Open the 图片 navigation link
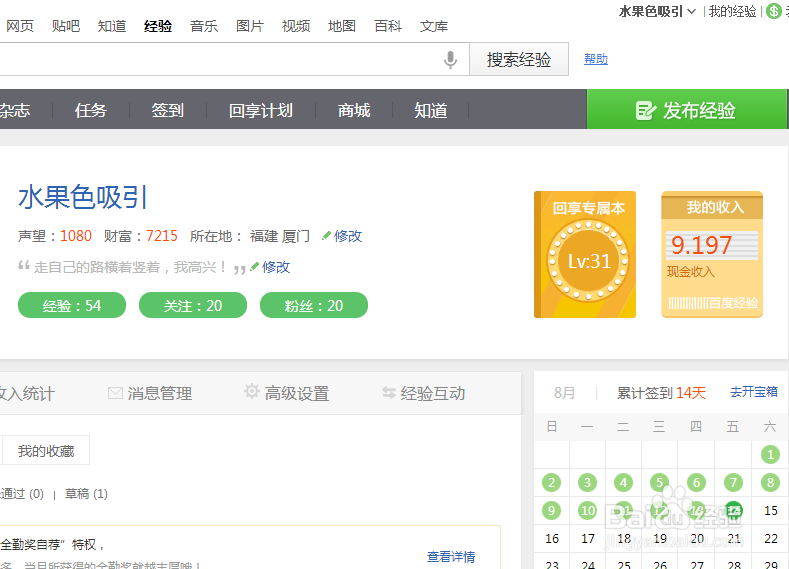Screen dimensions: 789x569 click(250, 26)
